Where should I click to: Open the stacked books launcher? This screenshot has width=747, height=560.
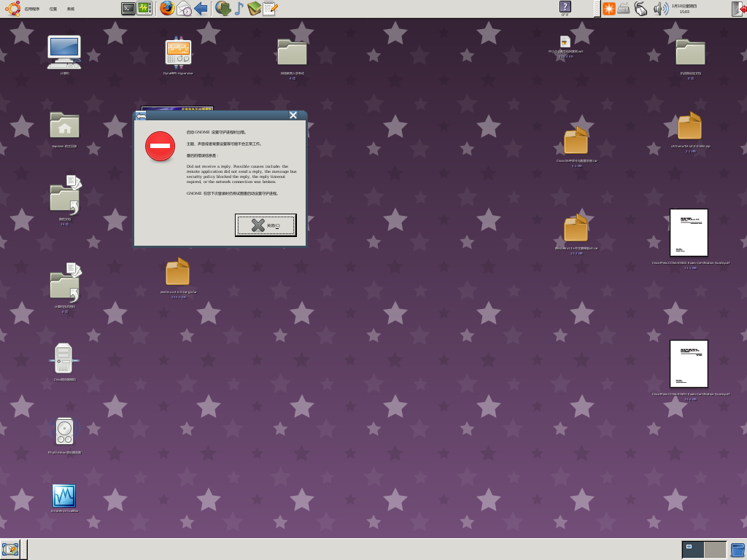254,9
